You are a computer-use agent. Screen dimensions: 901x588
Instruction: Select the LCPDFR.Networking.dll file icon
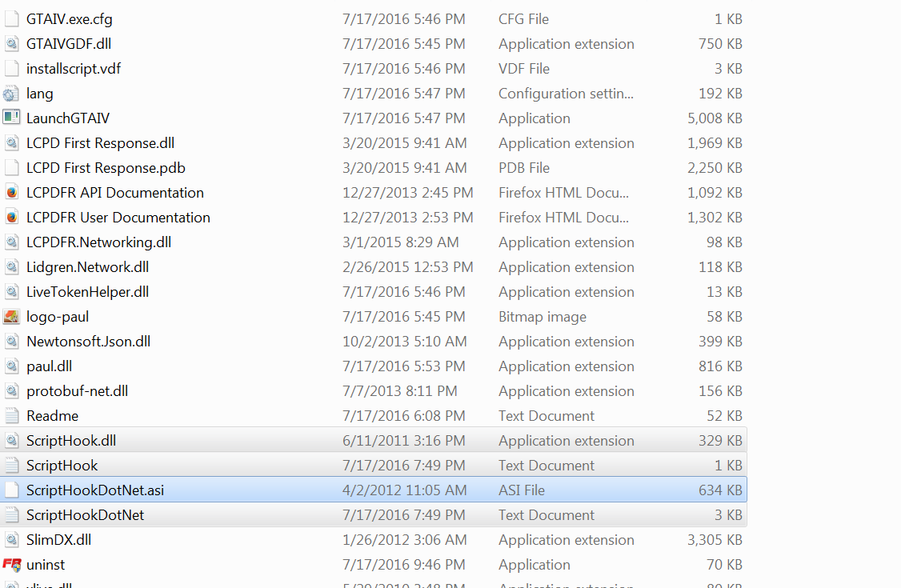click(x=11, y=242)
